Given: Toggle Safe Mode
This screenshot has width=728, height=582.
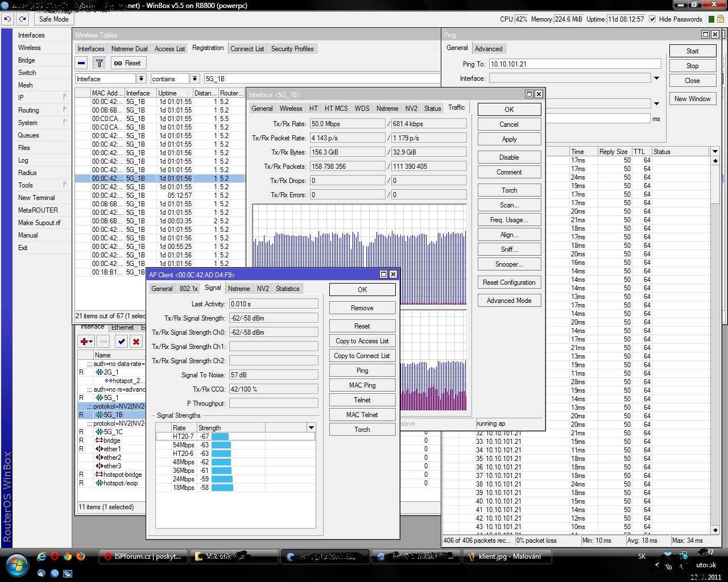Looking at the screenshot, I should pyautogui.click(x=53, y=19).
